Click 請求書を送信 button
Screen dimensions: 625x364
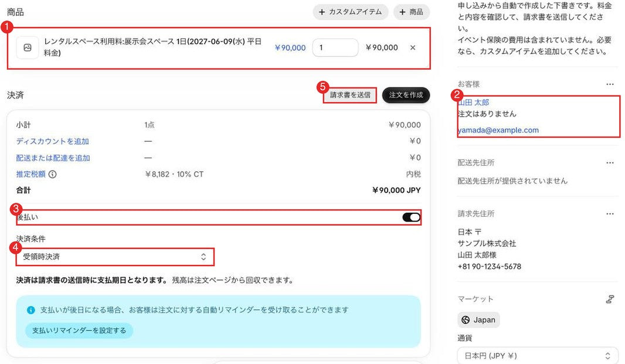tap(350, 95)
